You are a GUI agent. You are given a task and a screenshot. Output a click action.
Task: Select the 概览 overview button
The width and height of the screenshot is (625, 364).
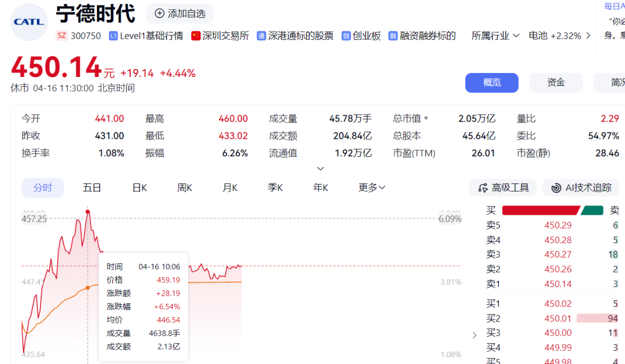coord(491,83)
